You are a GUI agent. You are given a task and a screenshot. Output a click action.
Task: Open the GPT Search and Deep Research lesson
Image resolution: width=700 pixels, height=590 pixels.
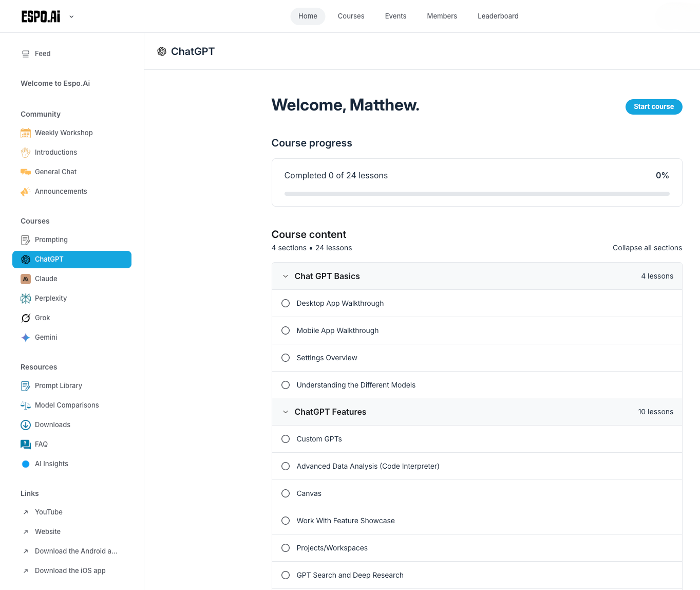(350, 575)
